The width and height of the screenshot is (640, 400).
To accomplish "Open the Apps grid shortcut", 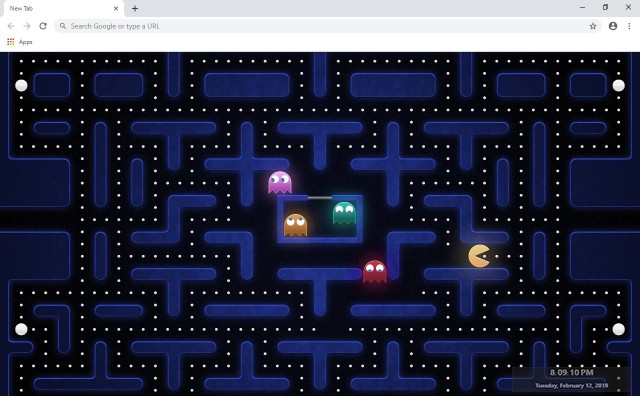I will click(11, 42).
